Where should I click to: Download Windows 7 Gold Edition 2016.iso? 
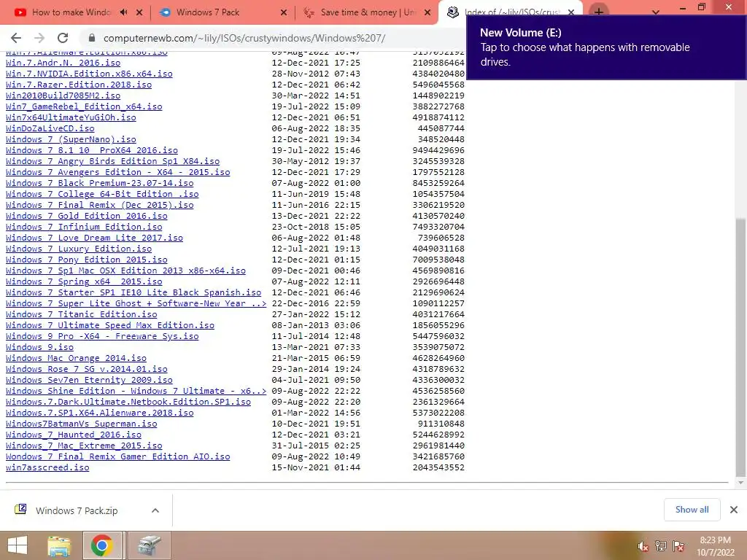pos(87,216)
